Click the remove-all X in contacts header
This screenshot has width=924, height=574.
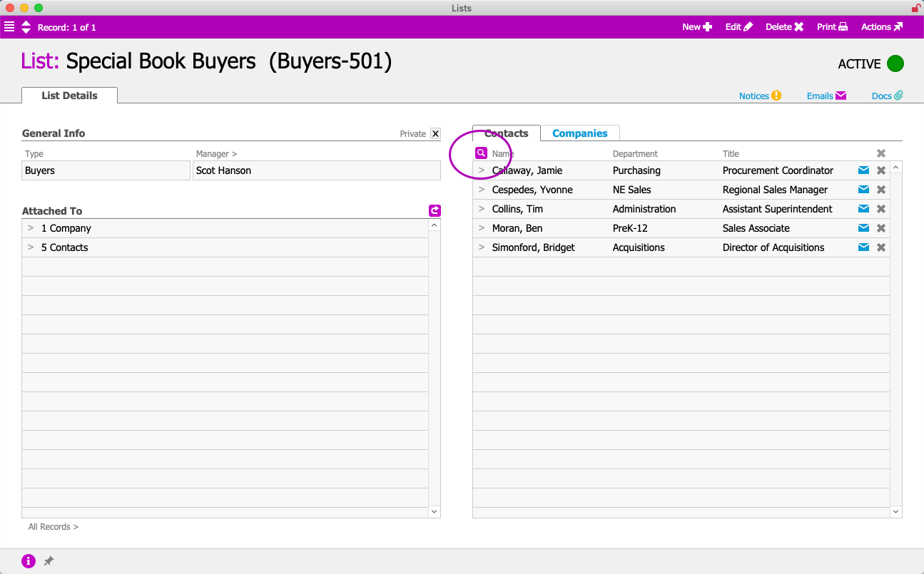pos(881,153)
